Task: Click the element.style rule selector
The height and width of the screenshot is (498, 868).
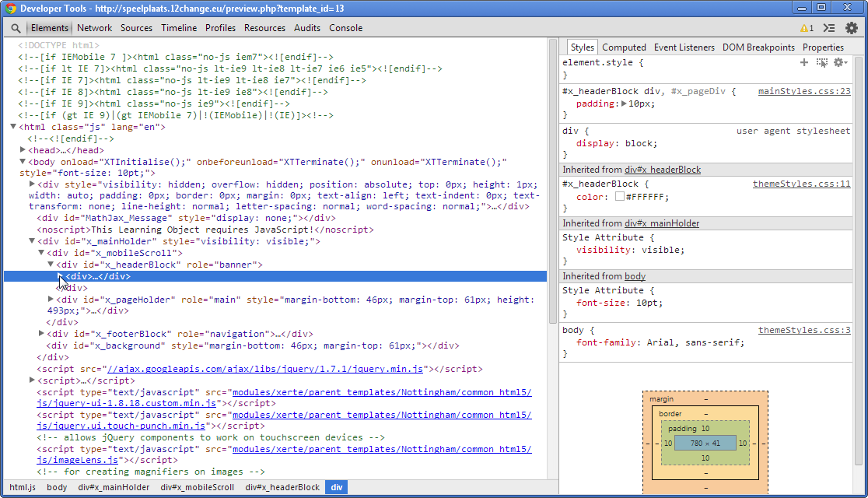Action: point(597,62)
